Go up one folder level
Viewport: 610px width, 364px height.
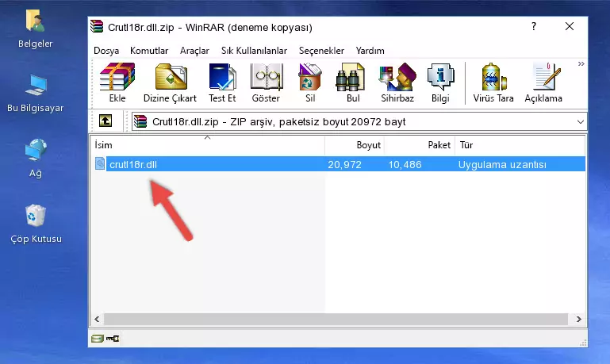click(106, 121)
